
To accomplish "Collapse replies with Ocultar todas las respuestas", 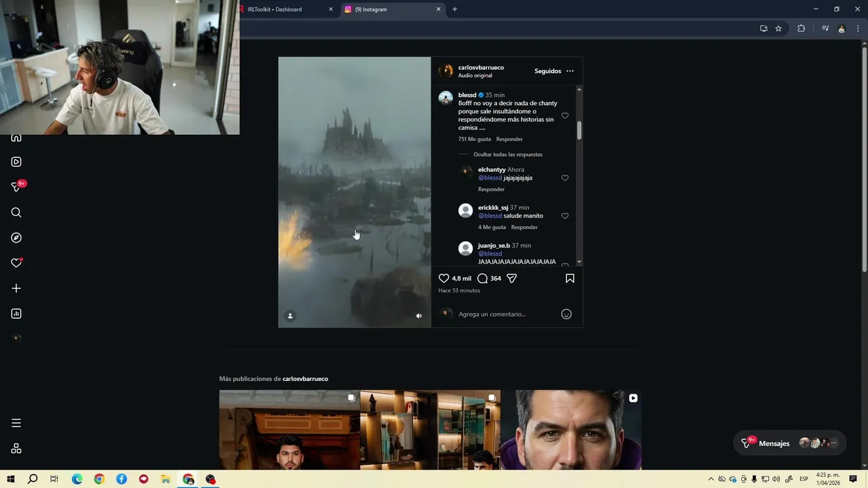I will point(508,155).
